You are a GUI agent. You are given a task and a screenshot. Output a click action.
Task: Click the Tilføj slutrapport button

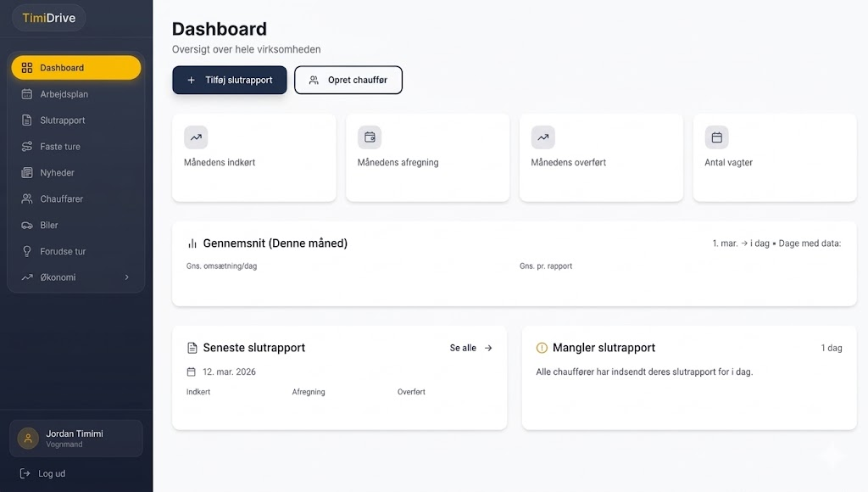click(230, 80)
